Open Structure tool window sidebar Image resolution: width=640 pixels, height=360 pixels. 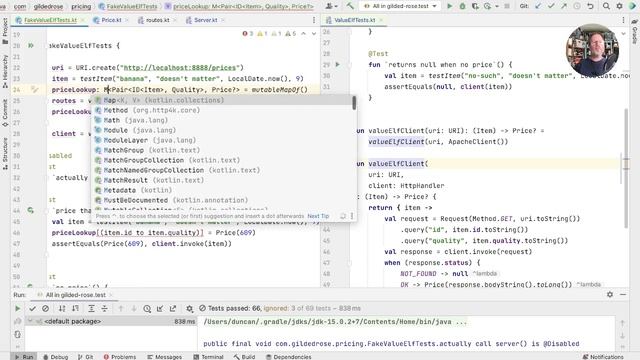pyautogui.click(x=5, y=153)
